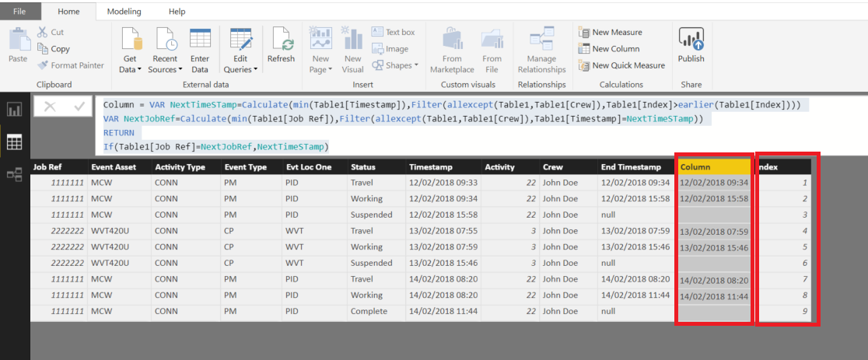The height and width of the screenshot is (360, 868).
Task: Open the Help tab
Action: (x=177, y=11)
